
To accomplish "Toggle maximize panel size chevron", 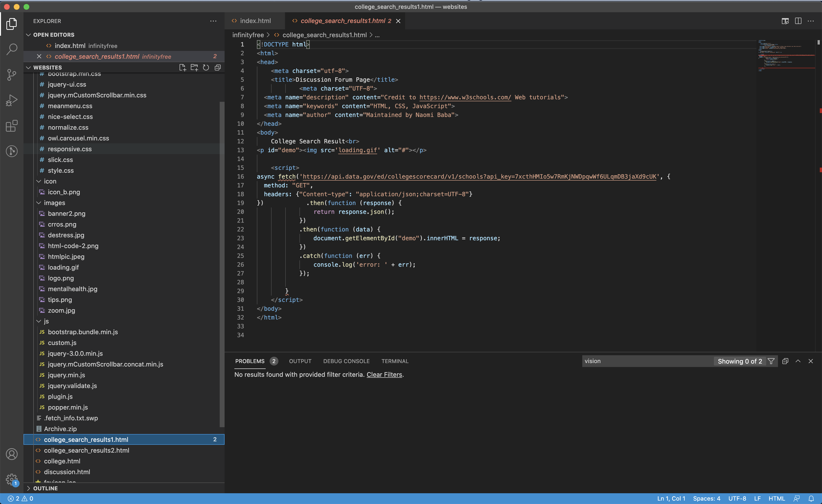I will 798,361.
